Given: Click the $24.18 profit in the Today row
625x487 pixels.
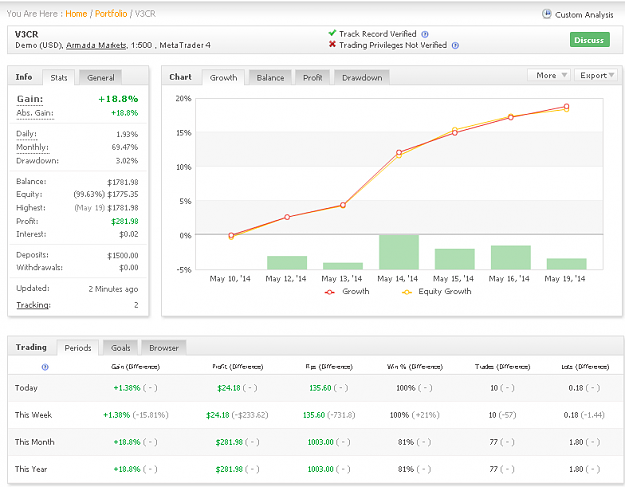Looking at the screenshot, I should (229, 388).
